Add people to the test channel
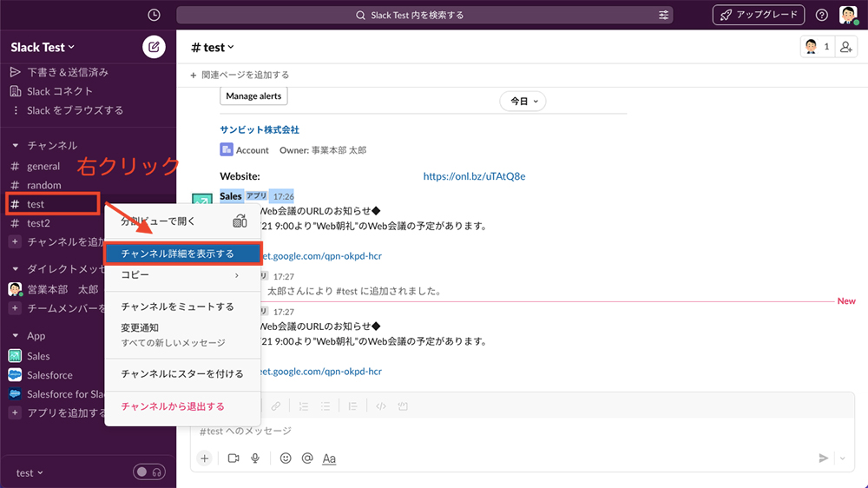 click(845, 47)
